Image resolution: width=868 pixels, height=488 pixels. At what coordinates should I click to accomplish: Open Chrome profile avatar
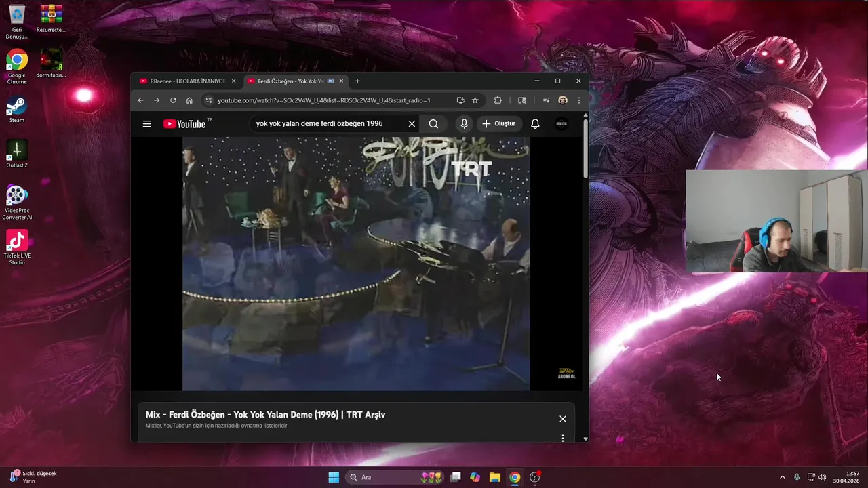[x=563, y=100]
